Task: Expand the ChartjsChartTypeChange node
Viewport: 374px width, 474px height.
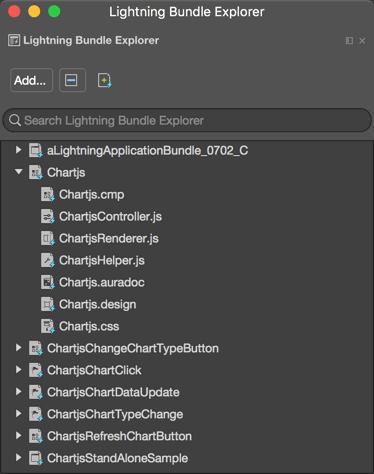Action: pyautogui.click(x=19, y=414)
